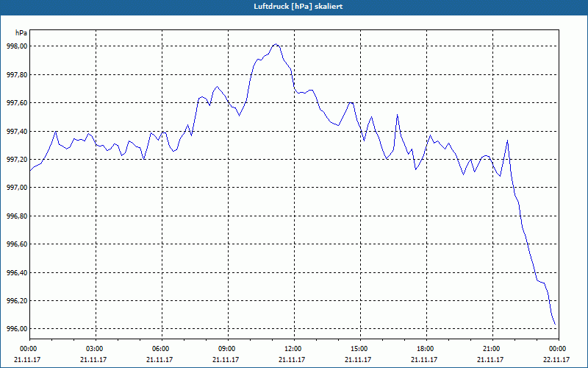
Task: Click the 12:00 time axis label
Action: (x=293, y=349)
